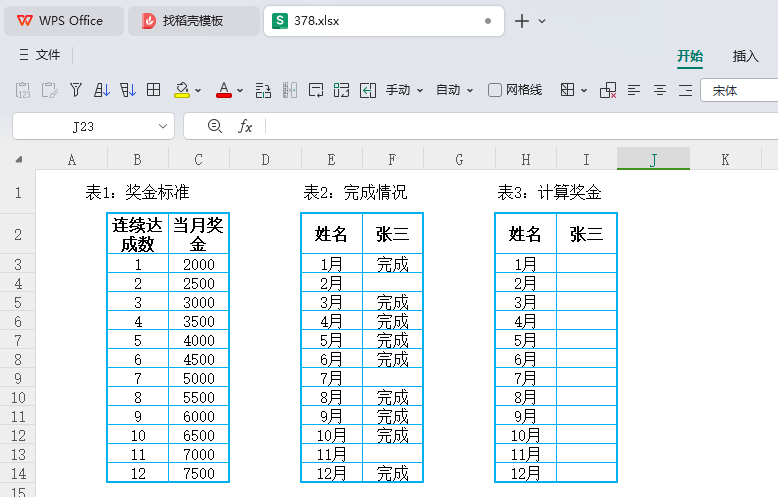This screenshot has width=778, height=497.
Task: Click the red-x squares icon
Action: tap(608, 90)
